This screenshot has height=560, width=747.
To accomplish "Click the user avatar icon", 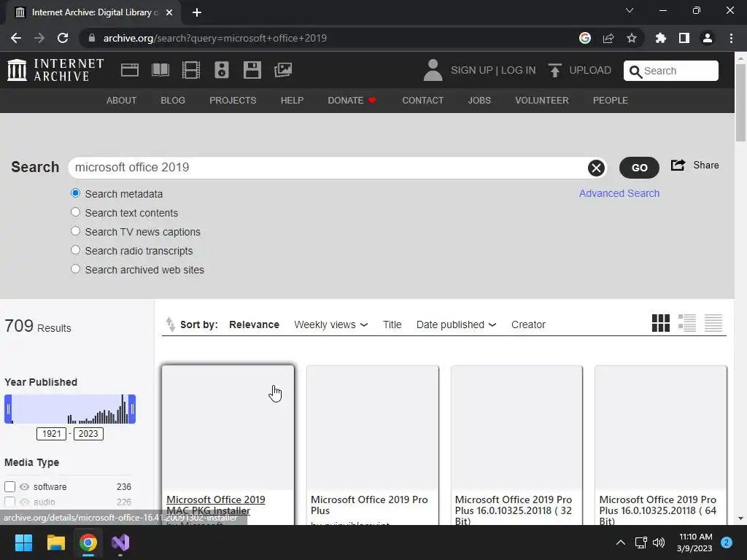I will pos(433,70).
